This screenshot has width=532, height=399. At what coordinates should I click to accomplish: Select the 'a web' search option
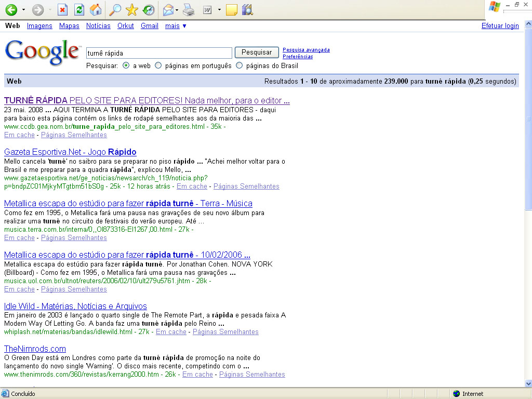click(126, 66)
